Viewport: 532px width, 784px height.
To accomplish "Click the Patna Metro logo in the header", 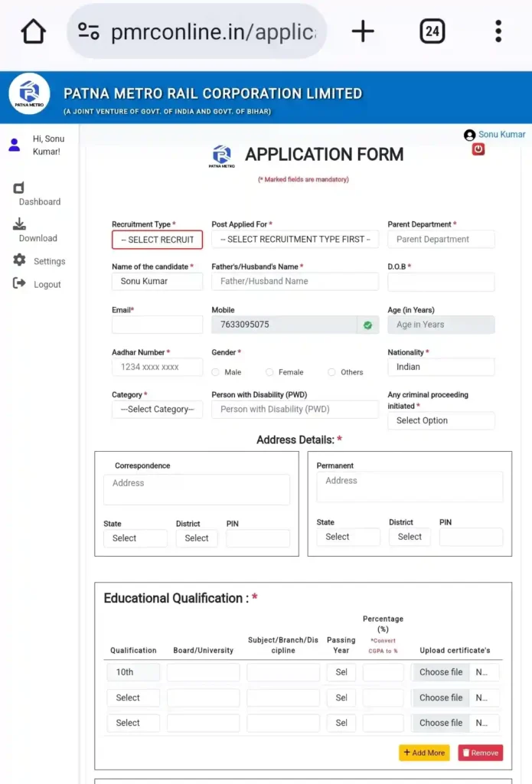I will 30,94.
